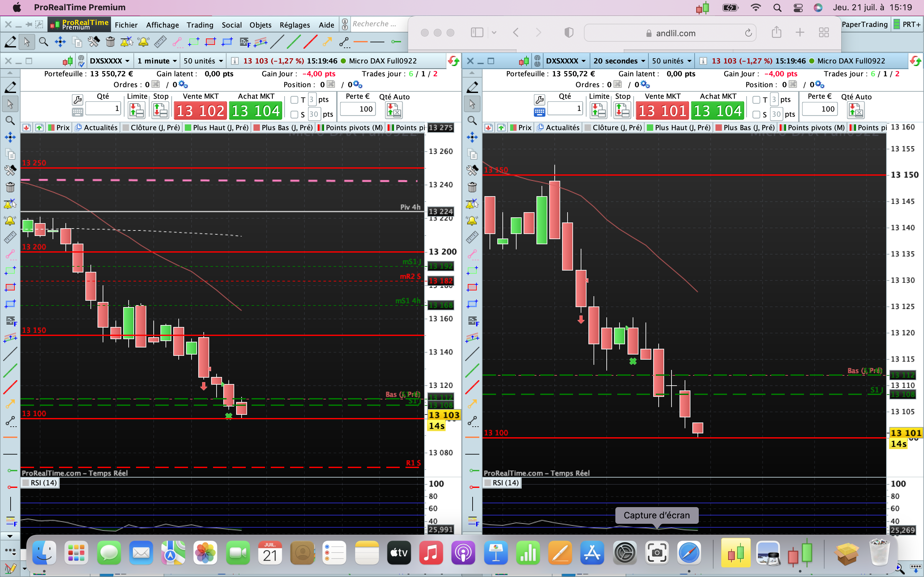Viewport: 924px width, 577px height.
Task: Expand the 50 unités dropdown in left chart
Action: tap(203, 61)
